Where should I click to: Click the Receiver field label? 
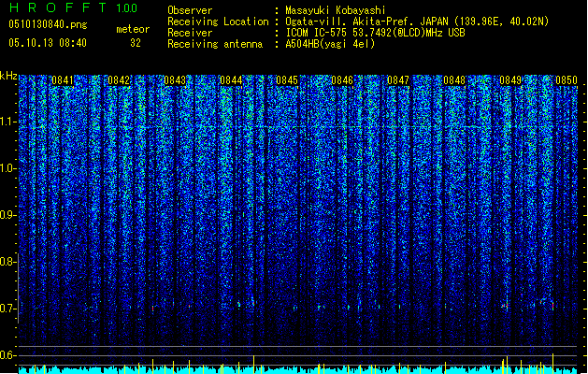pos(190,33)
